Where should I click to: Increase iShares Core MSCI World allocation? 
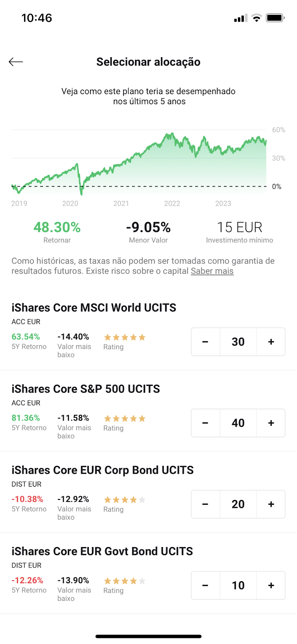coord(271,342)
